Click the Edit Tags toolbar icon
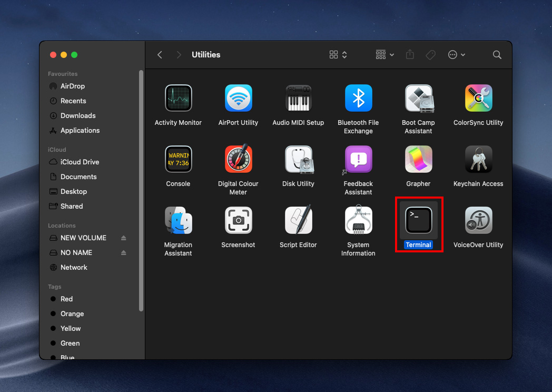This screenshot has height=392, width=552. [x=430, y=55]
